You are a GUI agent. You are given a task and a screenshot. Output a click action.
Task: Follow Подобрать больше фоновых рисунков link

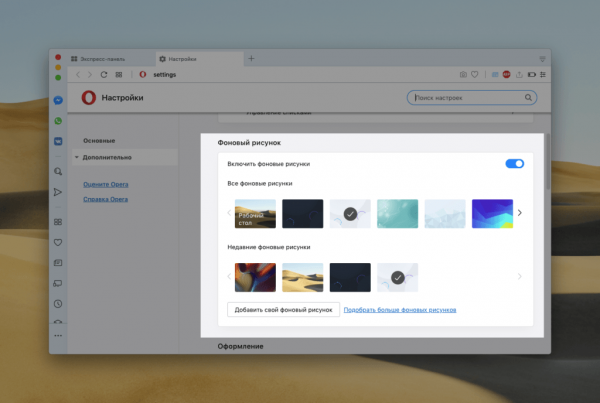(x=400, y=310)
